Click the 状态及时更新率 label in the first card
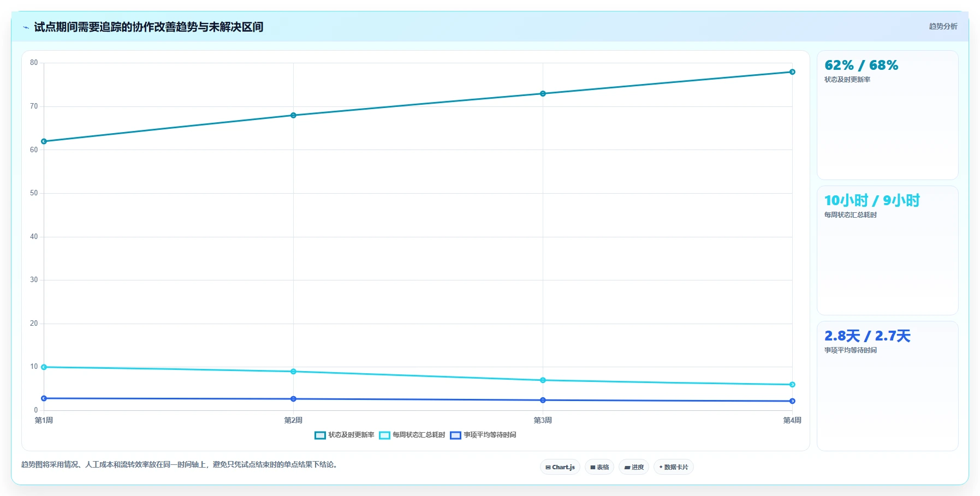The width and height of the screenshot is (980, 496). point(847,80)
